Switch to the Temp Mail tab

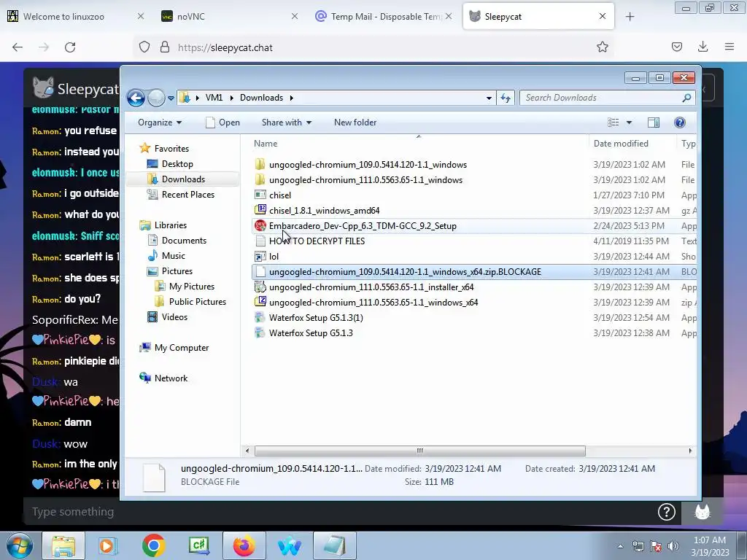coord(384,17)
